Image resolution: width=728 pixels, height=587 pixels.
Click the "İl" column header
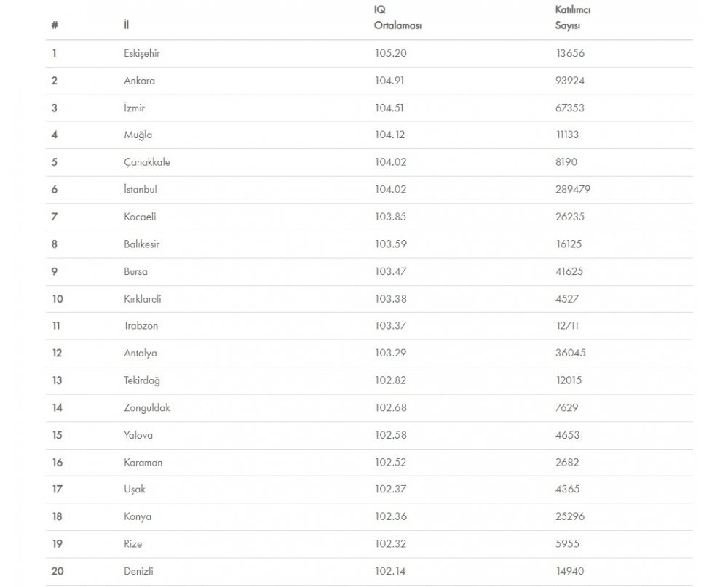[127, 25]
